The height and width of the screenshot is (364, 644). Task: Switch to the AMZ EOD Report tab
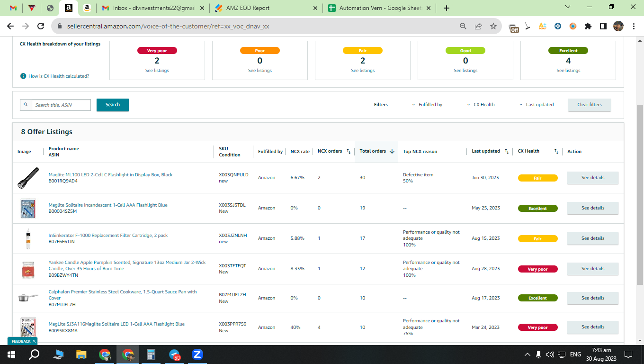pyautogui.click(x=265, y=8)
